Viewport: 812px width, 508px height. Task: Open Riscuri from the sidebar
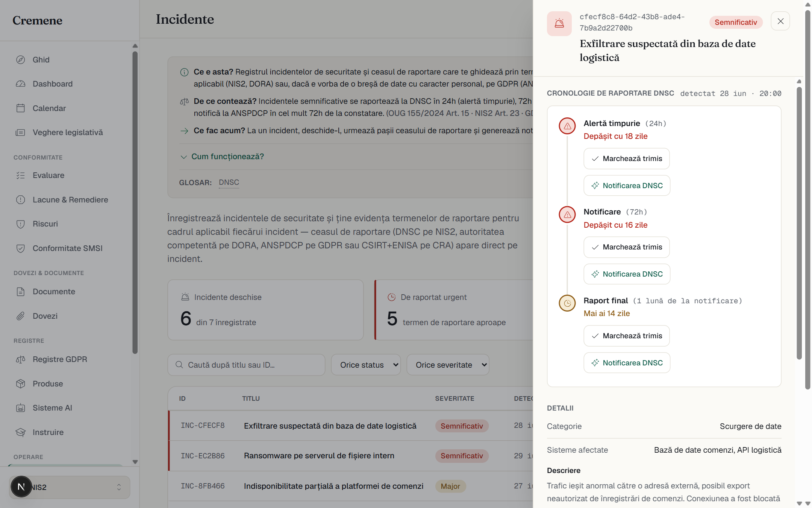tap(70, 224)
